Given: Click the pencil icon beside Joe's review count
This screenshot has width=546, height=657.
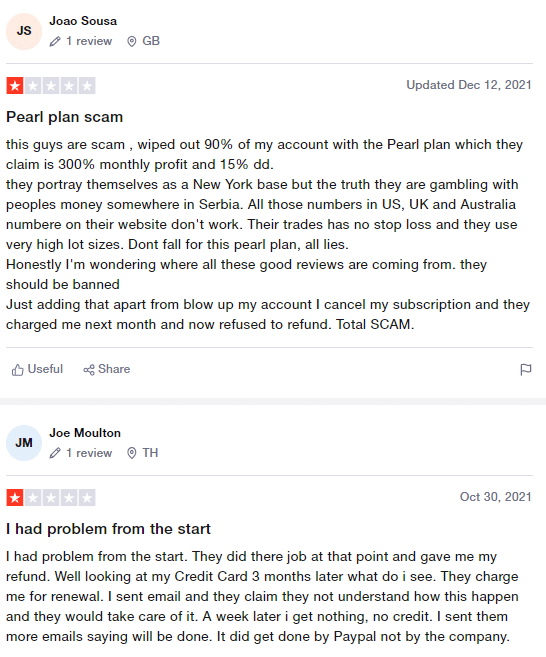Looking at the screenshot, I should click(55, 453).
